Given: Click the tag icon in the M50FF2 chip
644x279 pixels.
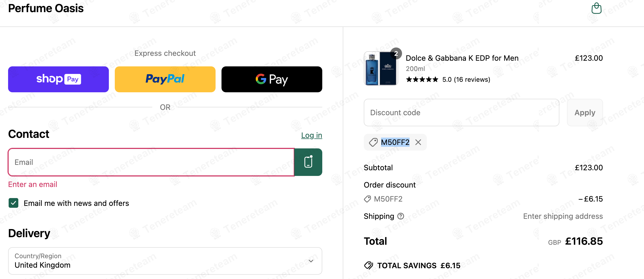Looking at the screenshot, I should tap(373, 142).
